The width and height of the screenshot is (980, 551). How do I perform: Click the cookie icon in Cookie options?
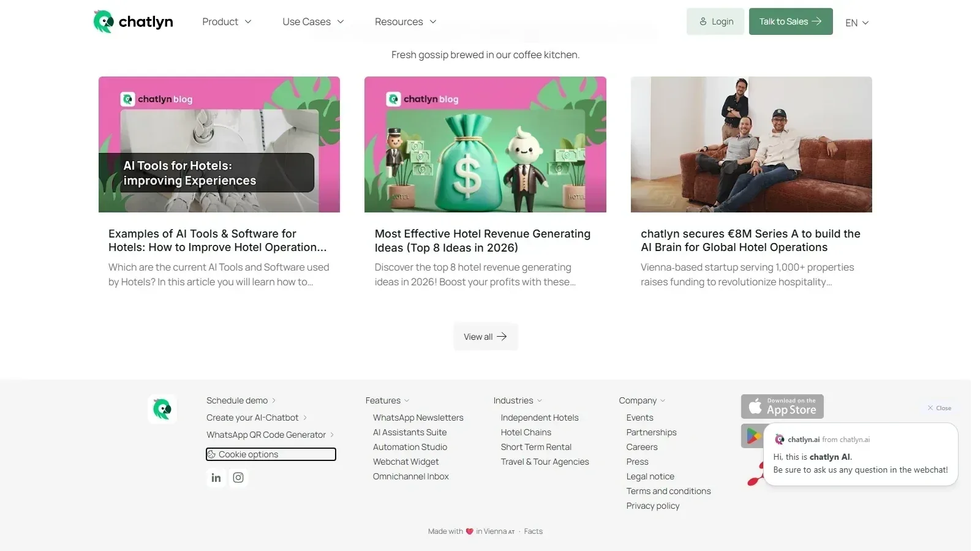click(211, 454)
